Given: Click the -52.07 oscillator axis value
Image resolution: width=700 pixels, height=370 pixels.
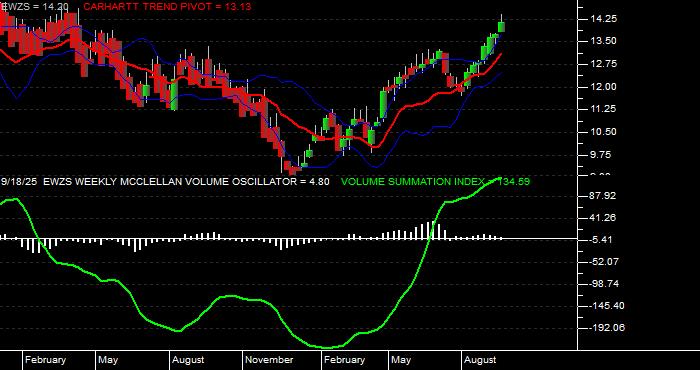Looking at the screenshot, I should [604, 262].
